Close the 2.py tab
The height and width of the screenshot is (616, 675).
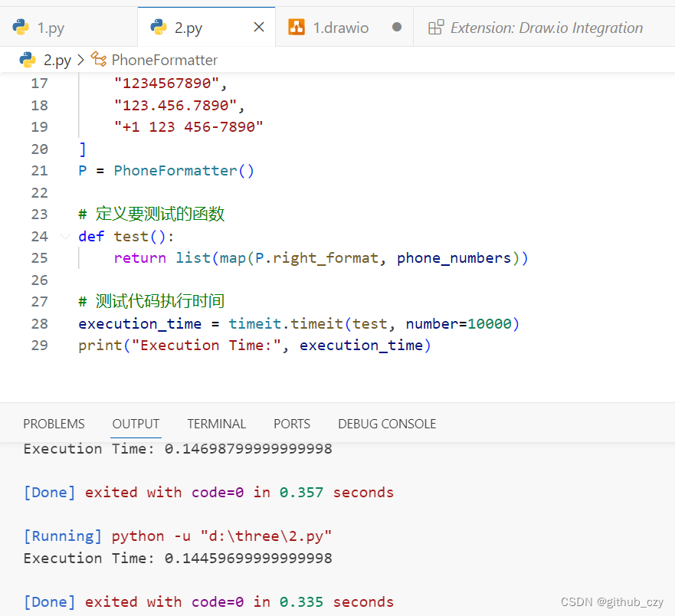[259, 27]
